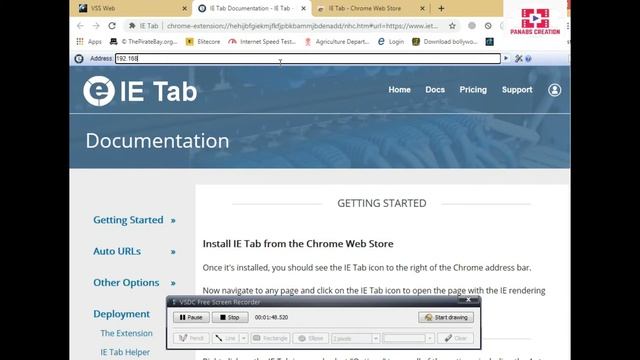Click the IE Tab extension puzzle icon in the address bar

(x=132, y=26)
